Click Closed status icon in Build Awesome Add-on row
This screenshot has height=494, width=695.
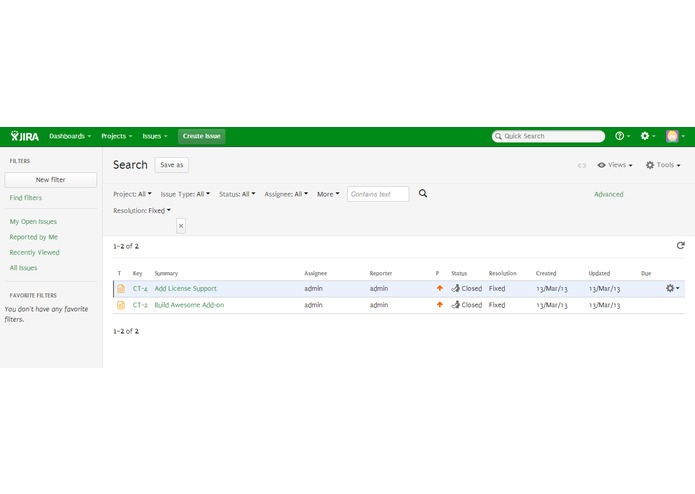pos(455,305)
